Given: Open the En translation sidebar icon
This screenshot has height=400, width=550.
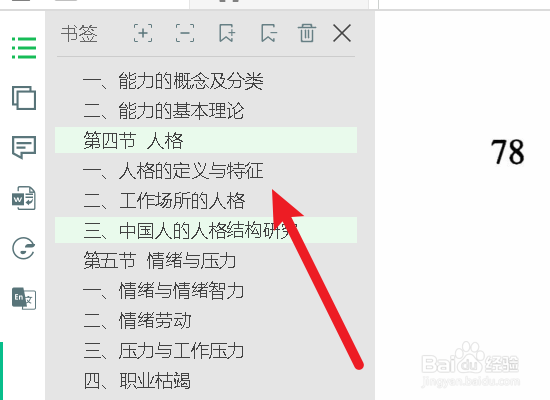Looking at the screenshot, I should (24, 299).
